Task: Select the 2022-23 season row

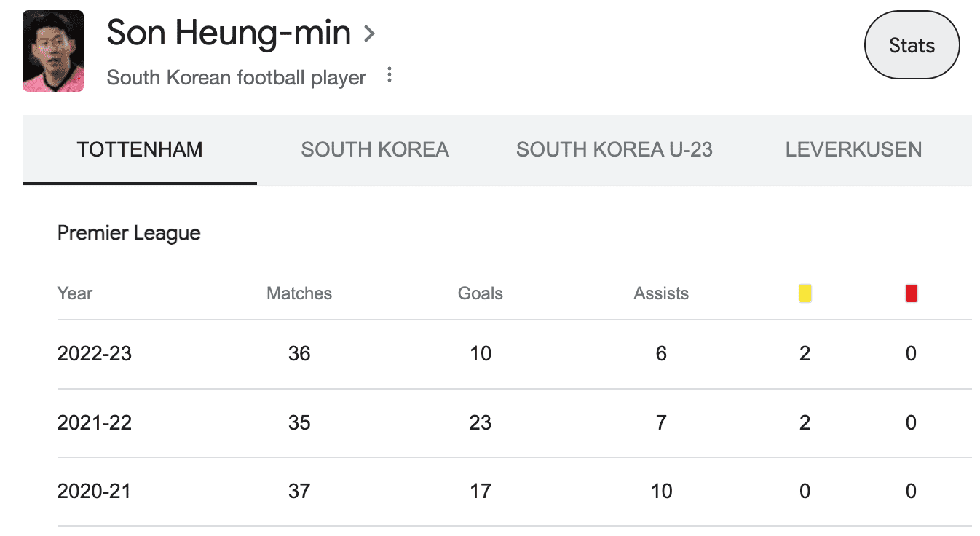Action: [x=95, y=354]
